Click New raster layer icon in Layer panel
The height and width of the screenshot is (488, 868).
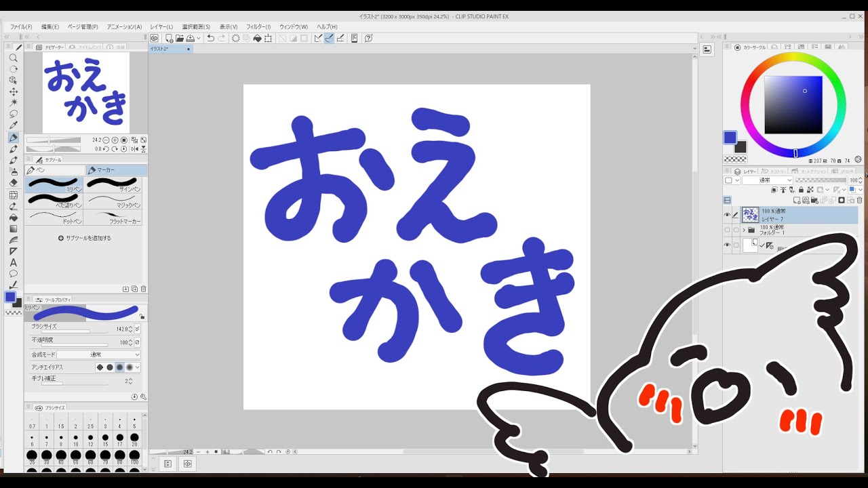(x=797, y=201)
